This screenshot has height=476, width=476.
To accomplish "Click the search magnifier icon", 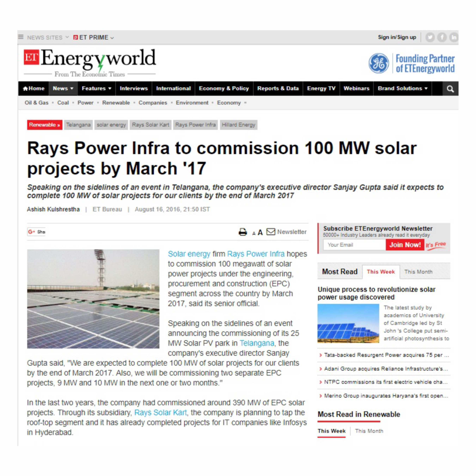I will (450, 89).
